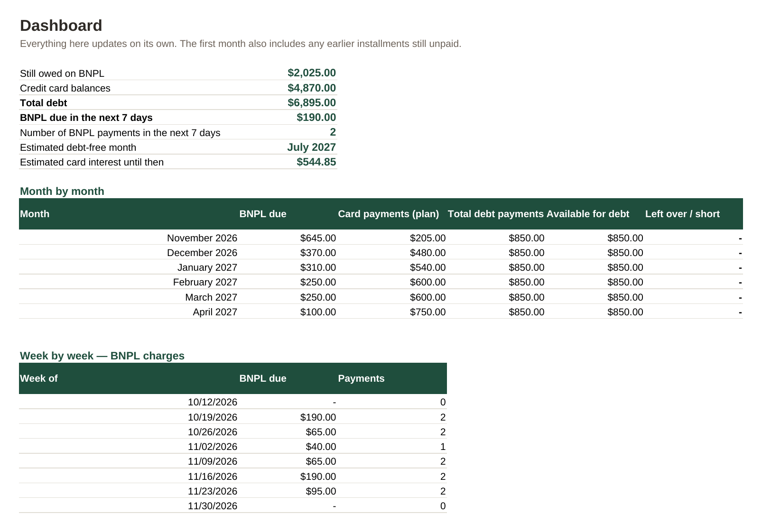Click the 10/26/2026 week date
The image size is (762, 532).
pyautogui.click(x=213, y=432)
